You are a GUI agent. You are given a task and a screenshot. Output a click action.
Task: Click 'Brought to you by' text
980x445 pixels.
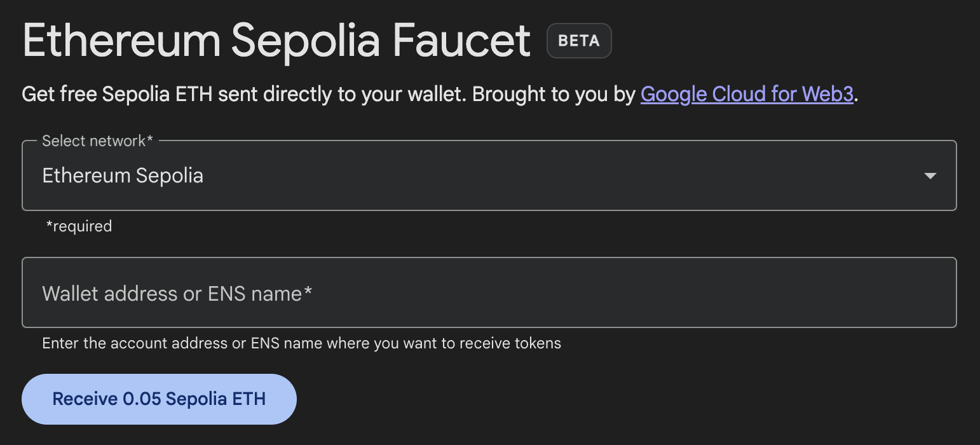tap(554, 94)
